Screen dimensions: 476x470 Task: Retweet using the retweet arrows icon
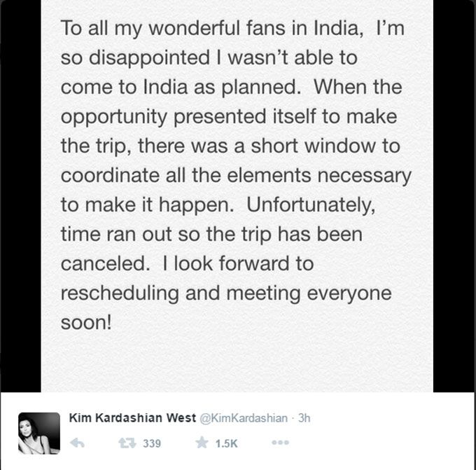(127, 443)
